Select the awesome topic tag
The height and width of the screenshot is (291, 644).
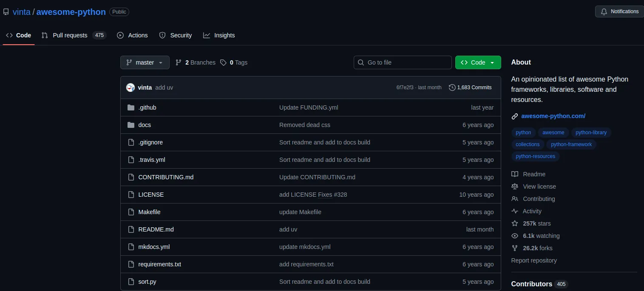tap(553, 133)
